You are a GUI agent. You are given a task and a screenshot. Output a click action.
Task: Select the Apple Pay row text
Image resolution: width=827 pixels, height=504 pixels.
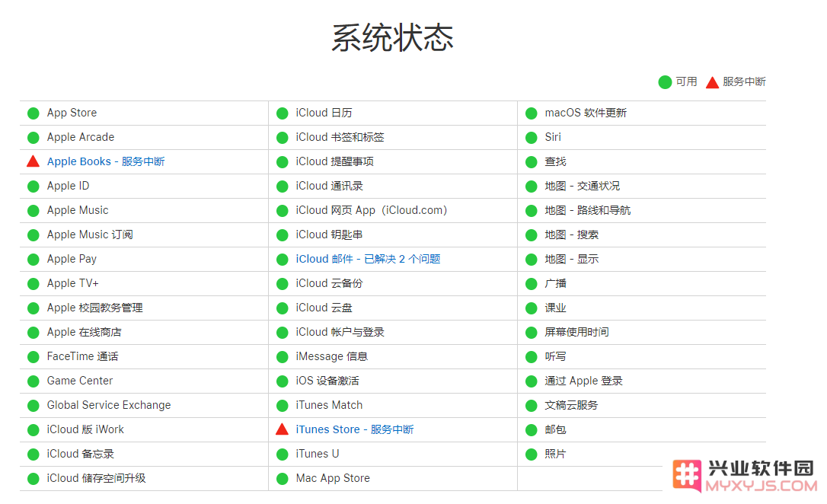[72, 259]
